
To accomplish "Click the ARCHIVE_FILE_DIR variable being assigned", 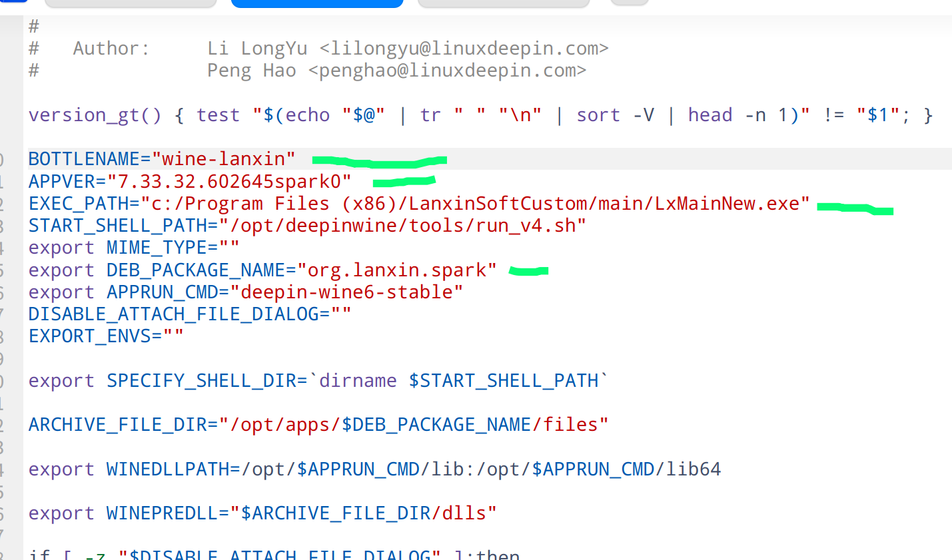I will pos(117,425).
